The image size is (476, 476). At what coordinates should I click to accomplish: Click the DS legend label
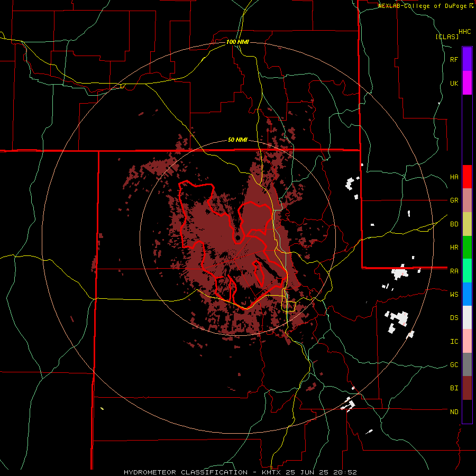coord(454,318)
